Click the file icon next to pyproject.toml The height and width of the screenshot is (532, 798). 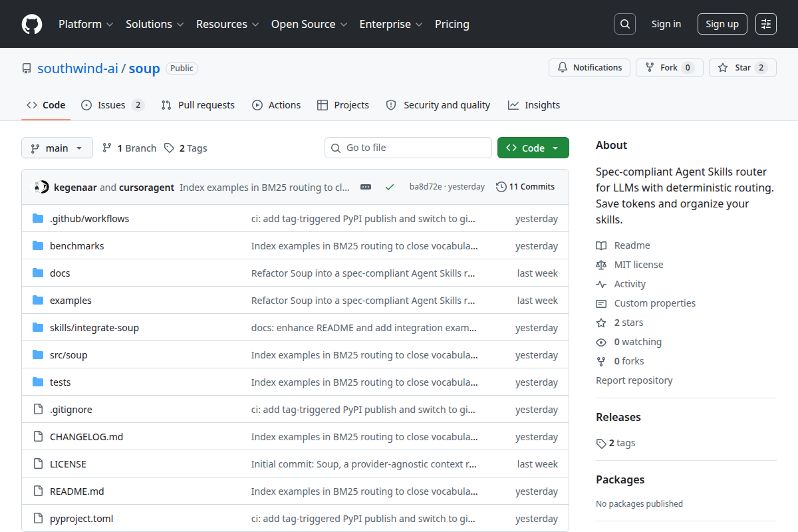(38, 519)
